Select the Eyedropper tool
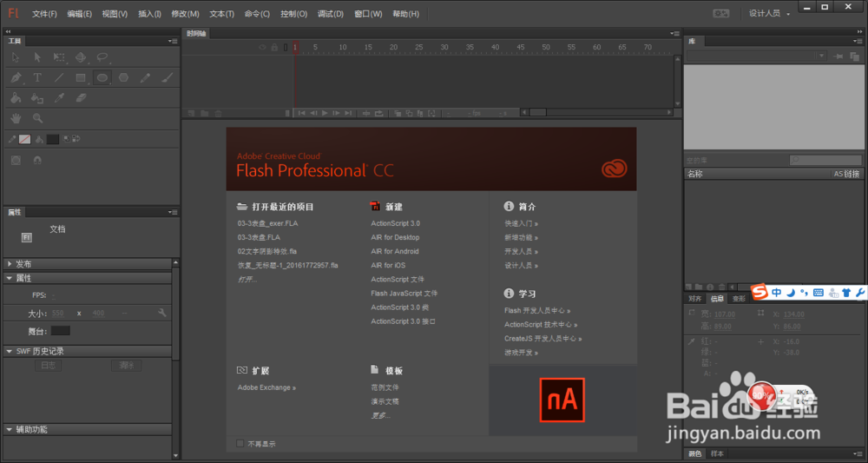 tap(59, 98)
